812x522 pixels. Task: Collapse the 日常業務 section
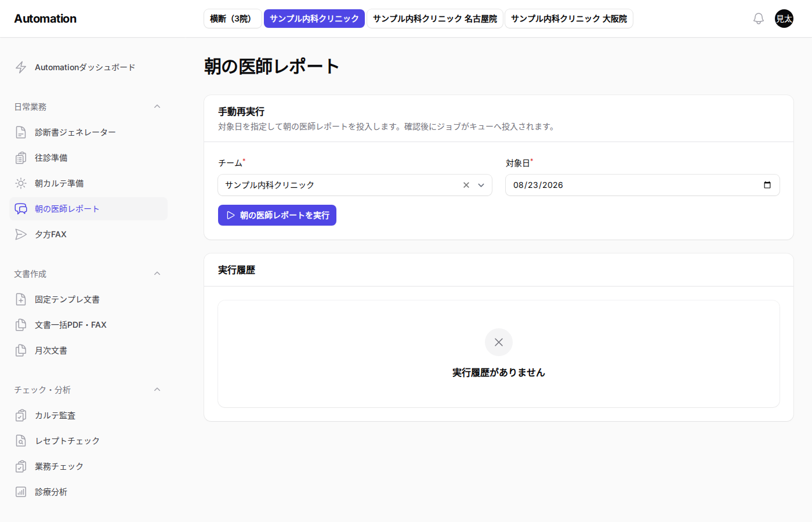tap(157, 107)
